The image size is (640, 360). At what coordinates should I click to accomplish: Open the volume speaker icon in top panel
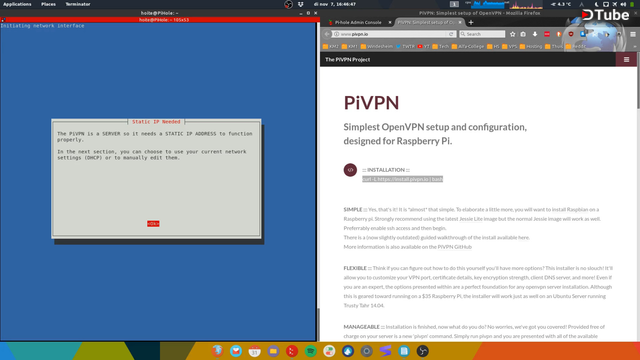pyautogui.click(x=623, y=4)
